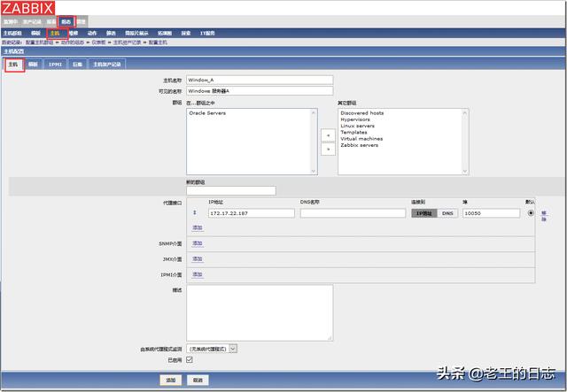Click the Add (添加) button at bottom

point(171,380)
